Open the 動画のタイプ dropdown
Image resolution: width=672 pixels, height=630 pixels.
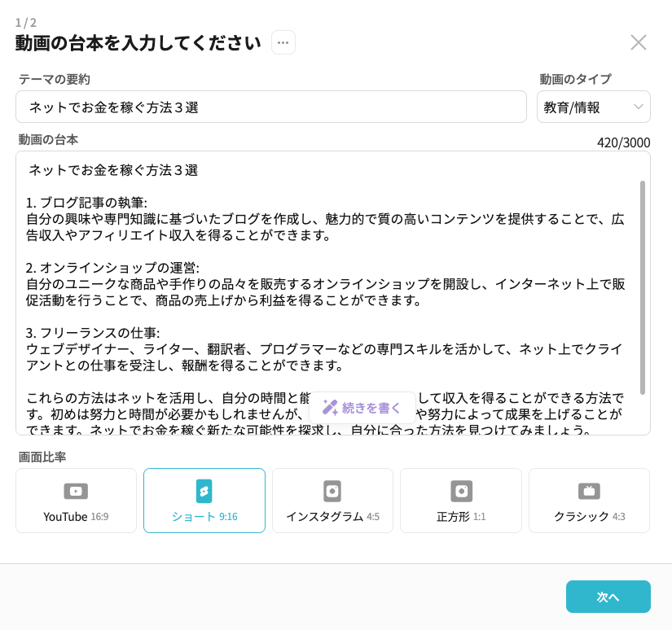click(x=593, y=107)
